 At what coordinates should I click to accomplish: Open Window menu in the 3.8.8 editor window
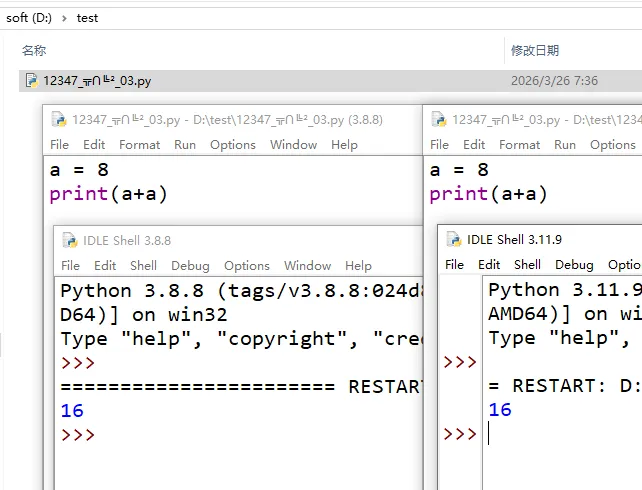coord(294,144)
